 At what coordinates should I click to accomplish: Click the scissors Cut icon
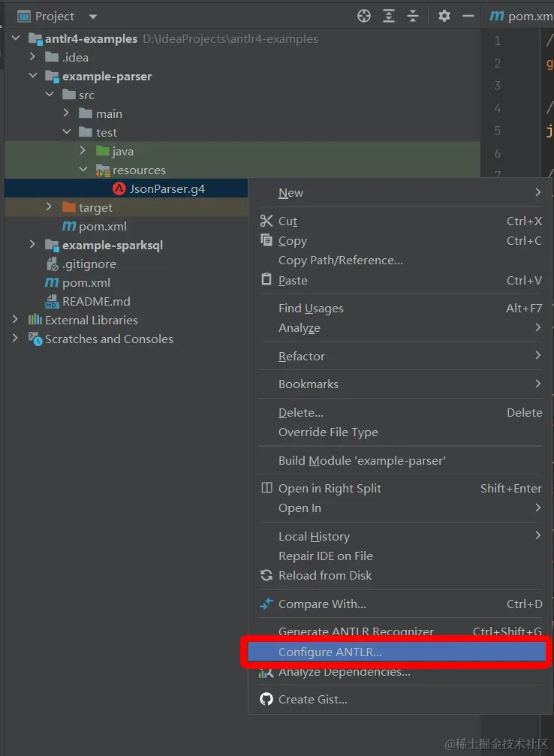coord(266,221)
